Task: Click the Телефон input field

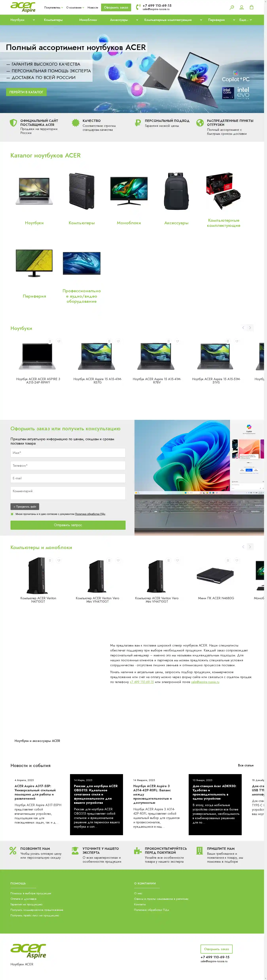Action: [x=68, y=465]
